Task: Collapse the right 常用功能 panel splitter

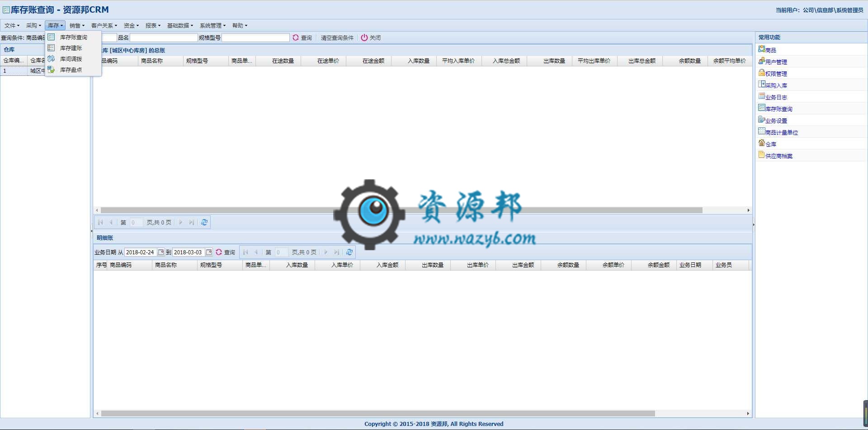Action: click(754, 224)
